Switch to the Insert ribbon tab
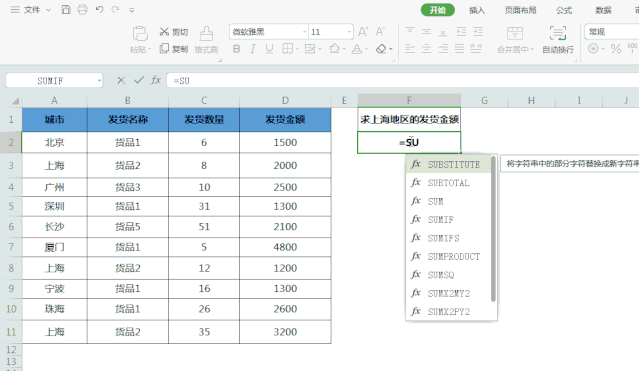This screenshot has width=639, height=371. (477, 10)
